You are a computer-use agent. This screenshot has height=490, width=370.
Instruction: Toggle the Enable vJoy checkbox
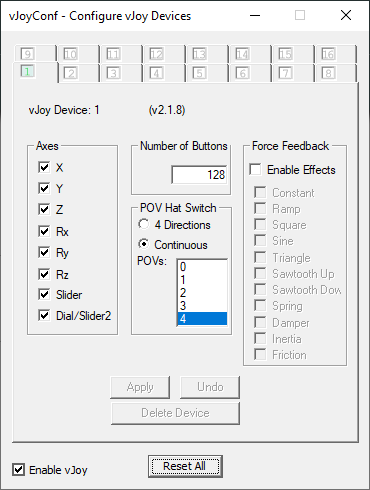tap(19, 470)
